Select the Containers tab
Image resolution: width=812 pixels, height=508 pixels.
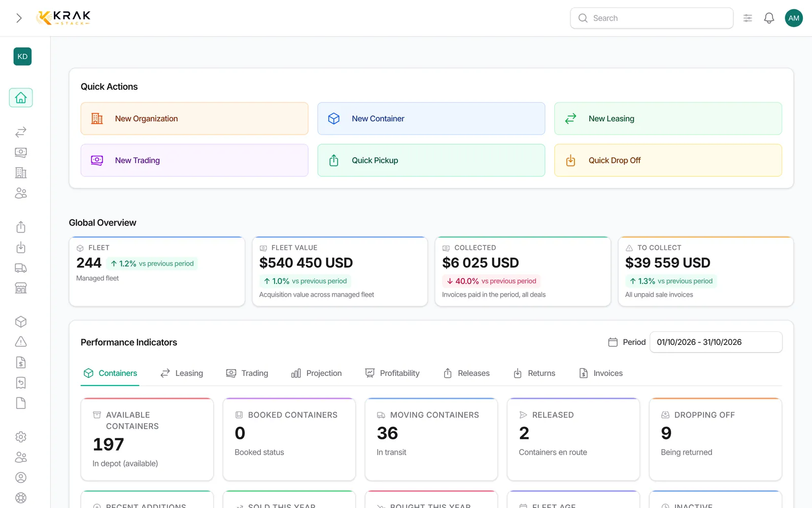click(110, 373)
